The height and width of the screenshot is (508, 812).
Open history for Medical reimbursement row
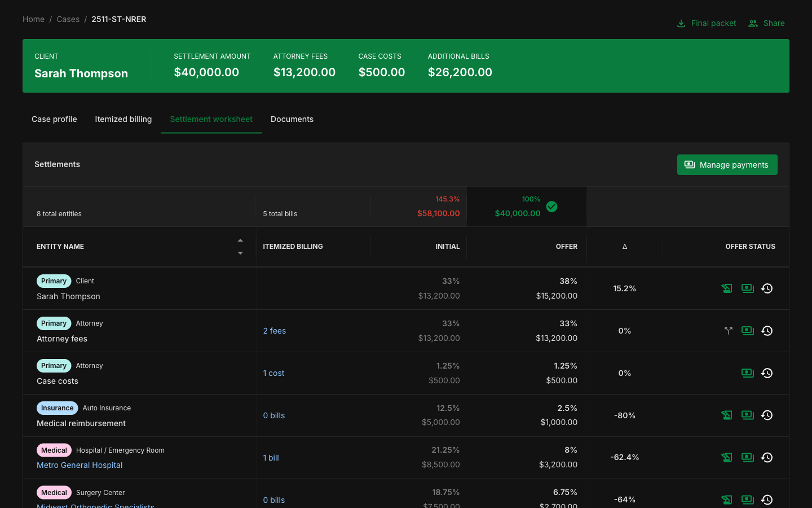pyautogui.click(x=767, y=415)
